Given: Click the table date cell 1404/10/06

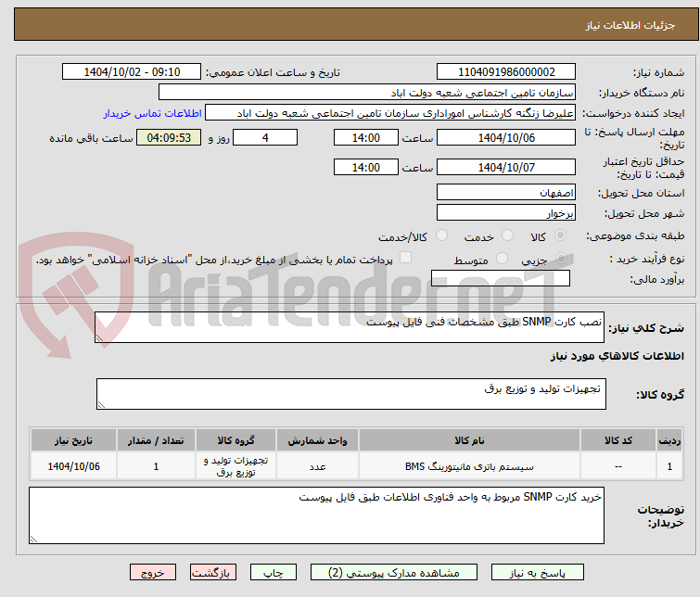Looking at the screenshot, I should pos(73,466).
